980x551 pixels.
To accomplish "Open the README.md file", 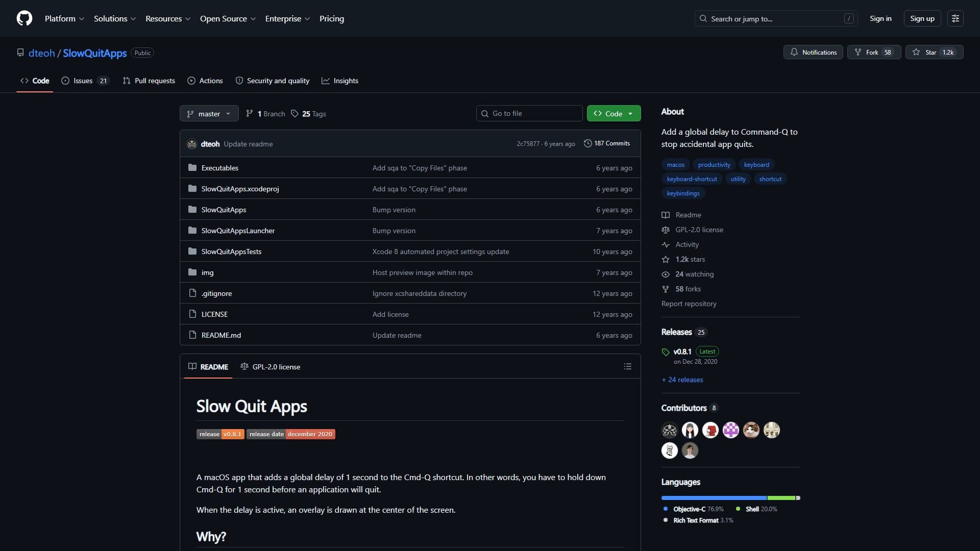I will pos(221,335).
